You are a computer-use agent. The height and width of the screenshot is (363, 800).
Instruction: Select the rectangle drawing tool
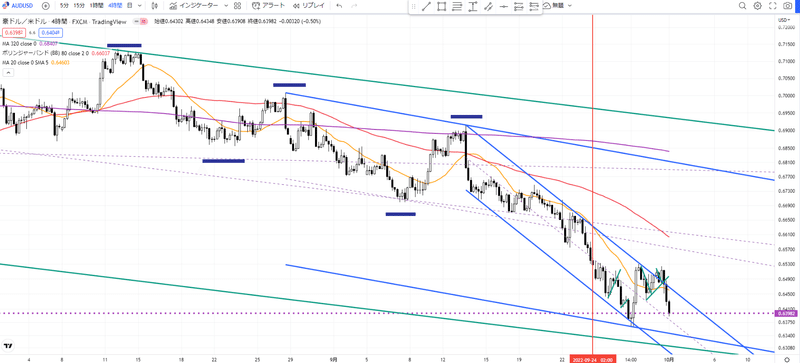click(x=442, y=7)
